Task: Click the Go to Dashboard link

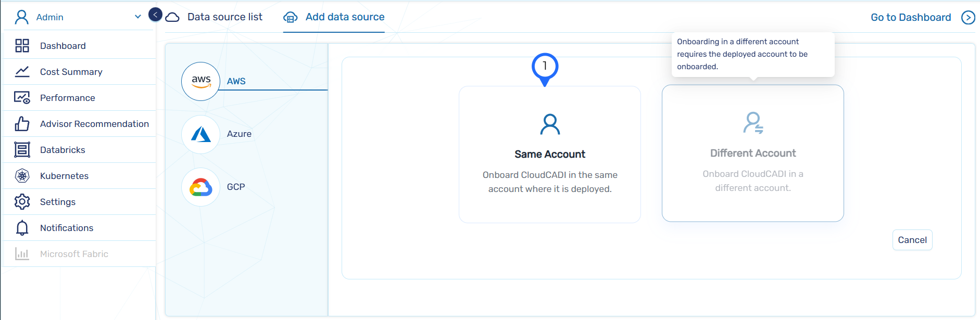Action: coord(911,18)
